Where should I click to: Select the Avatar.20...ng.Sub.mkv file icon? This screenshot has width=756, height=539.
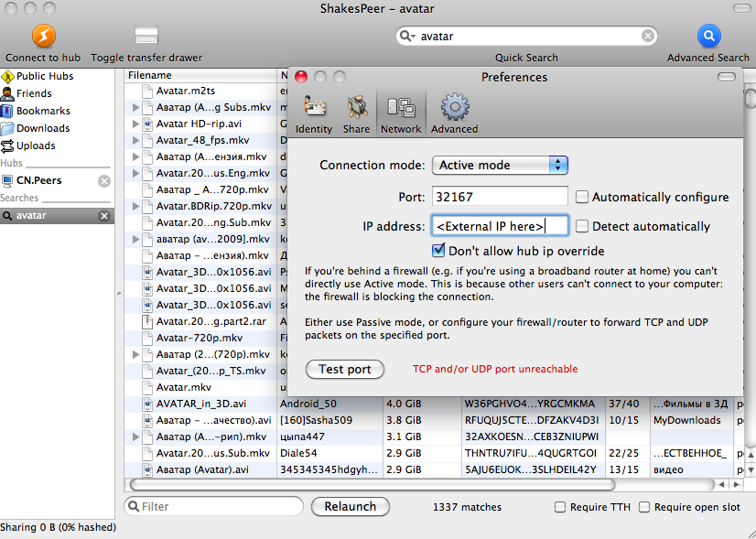[x=147, y=222]
